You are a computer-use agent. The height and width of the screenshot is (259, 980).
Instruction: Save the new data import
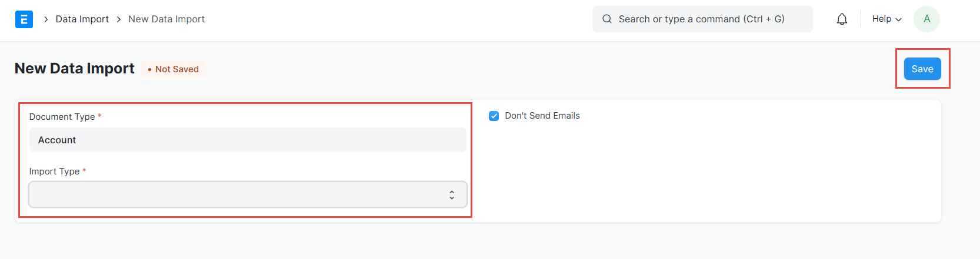(922, 69)
